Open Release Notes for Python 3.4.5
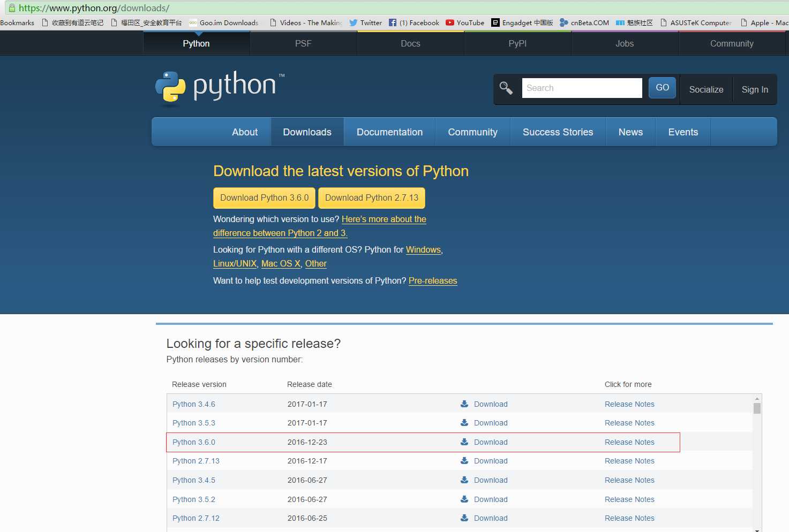The width and height of the screenshot is (789, 532). click(x=629, y=480)
